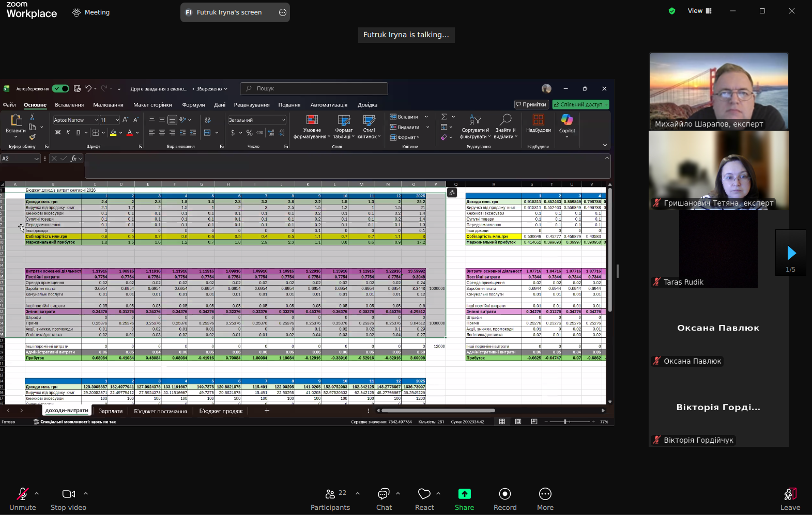Open Zoom Chat panel
This screenshot has width=812, height=515.
pos(384,499)
